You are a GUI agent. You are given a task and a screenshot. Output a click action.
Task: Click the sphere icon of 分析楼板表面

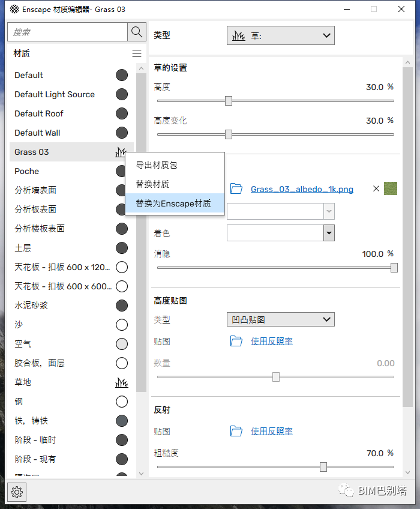pyautogui.click(x=122, y=229)
